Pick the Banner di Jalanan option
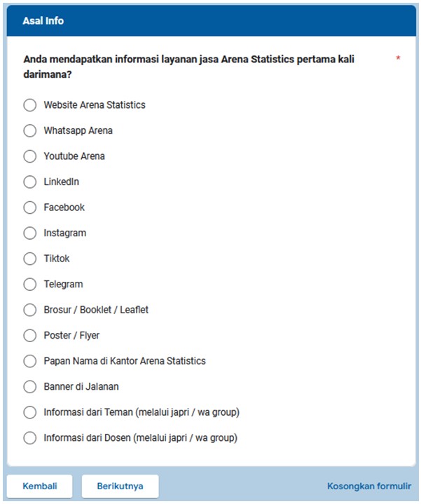The image size is (421, 504). (x=29, y=387)
